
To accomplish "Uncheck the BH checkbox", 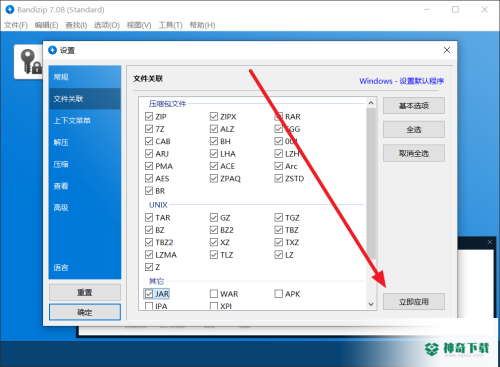I will (214, 141).
